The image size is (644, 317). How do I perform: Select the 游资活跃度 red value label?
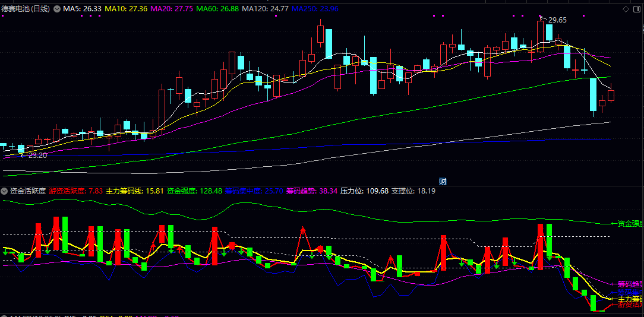[76, 191]
